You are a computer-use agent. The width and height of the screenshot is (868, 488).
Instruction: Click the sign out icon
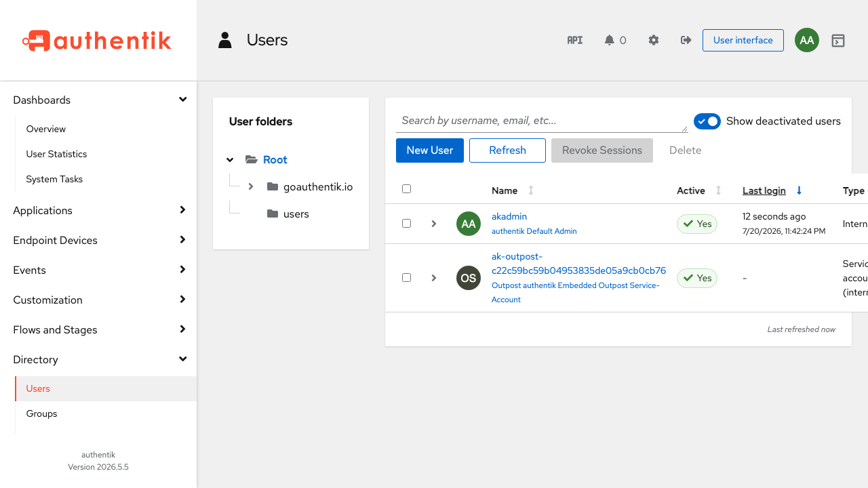pyautogui.click(x=686, y=40)
